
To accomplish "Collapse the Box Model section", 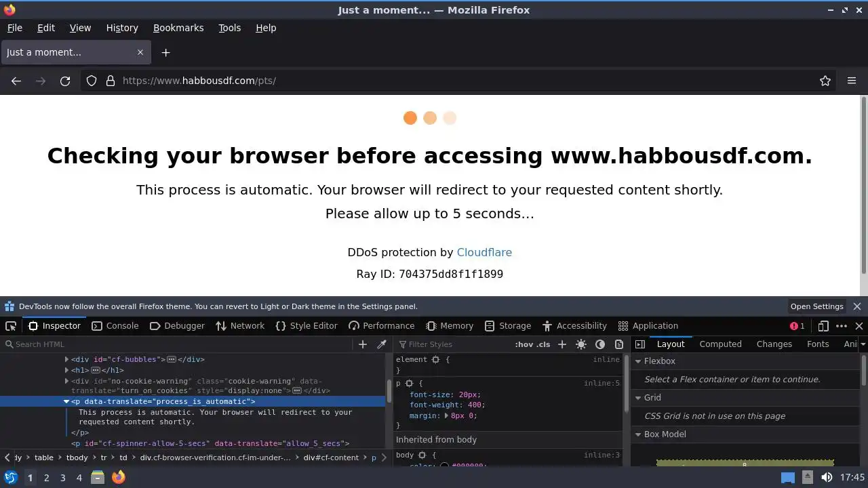I will pos(638,434).
